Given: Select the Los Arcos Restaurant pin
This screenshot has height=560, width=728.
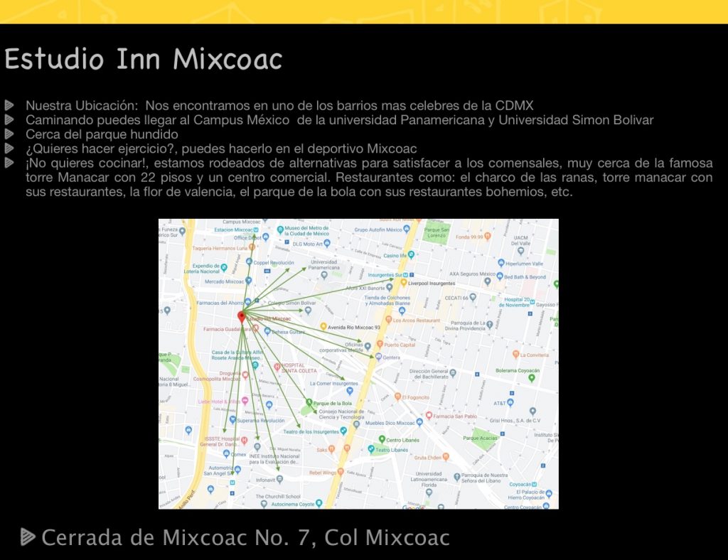Looking at the screenshot, I should [389, 320].
